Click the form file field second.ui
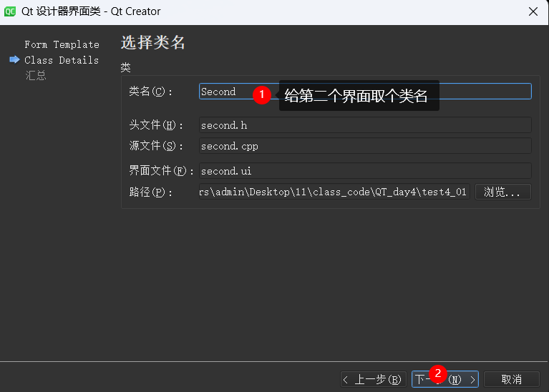The width and height of the screenshot is (549, 392). tap(365, 171)
